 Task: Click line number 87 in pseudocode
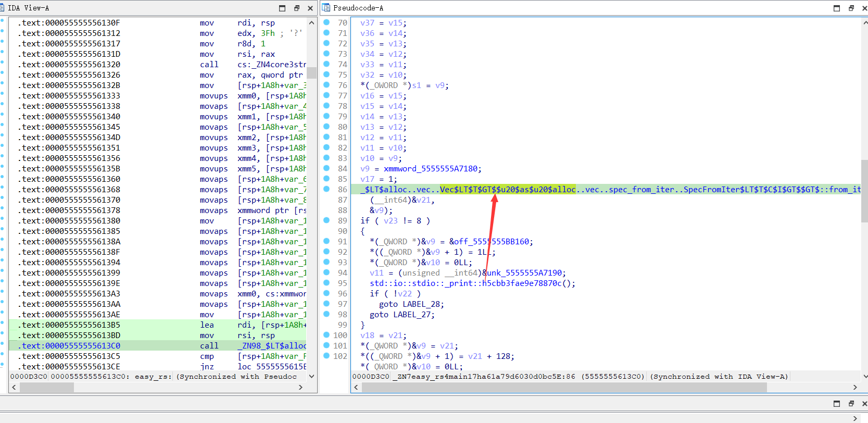click(342, 200)
